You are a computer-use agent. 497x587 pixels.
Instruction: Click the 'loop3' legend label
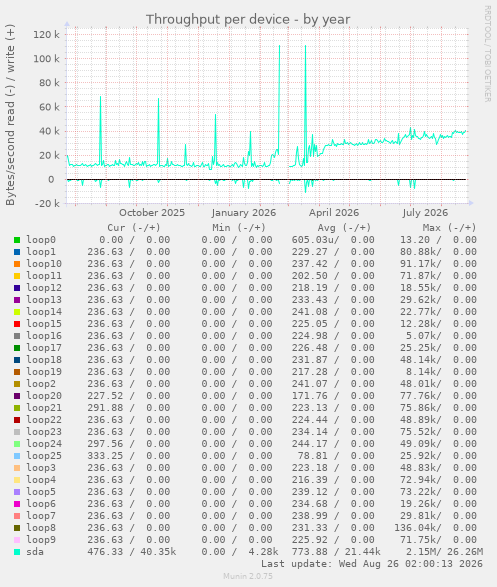(41, 468)
